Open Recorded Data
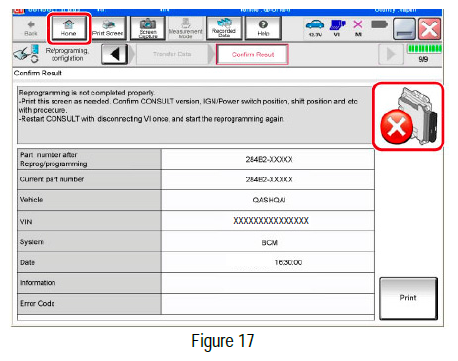 click(224, 29)
